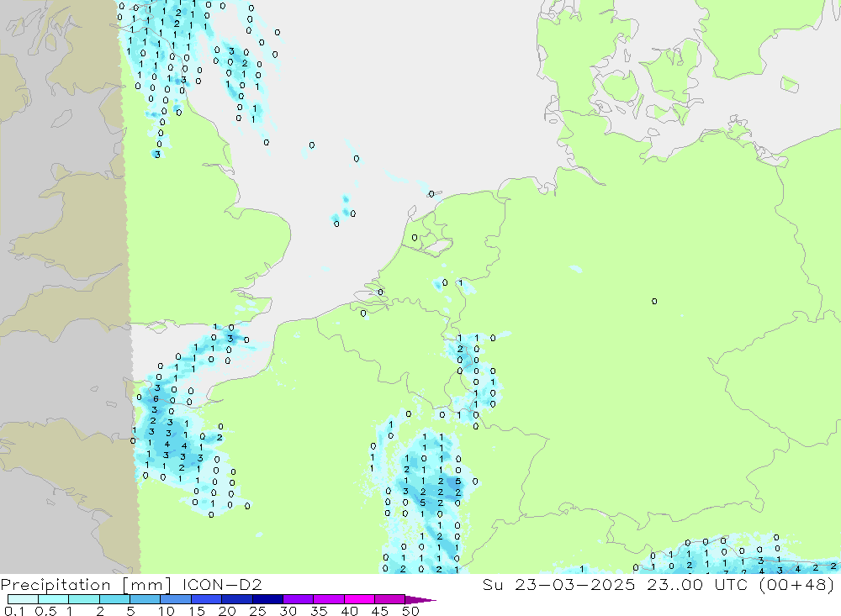Click the 'ICON-D2' model label

coord(222,584)
